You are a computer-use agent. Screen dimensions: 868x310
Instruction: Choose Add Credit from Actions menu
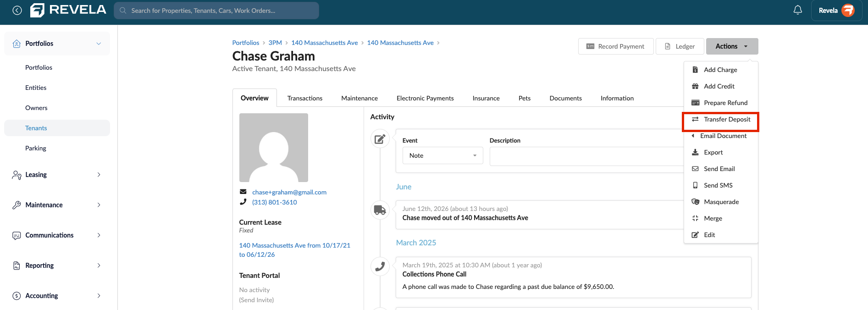pyautogui.click(x=720, y=86)
